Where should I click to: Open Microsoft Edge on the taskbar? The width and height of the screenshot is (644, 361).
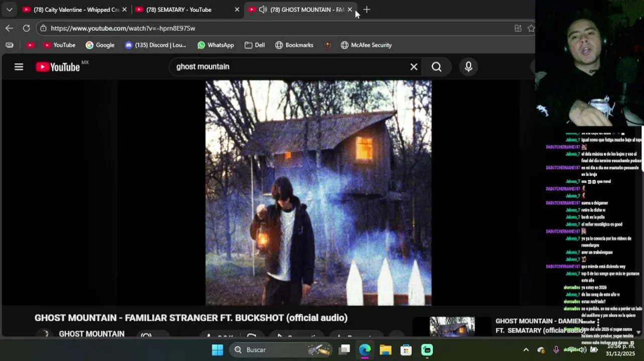coord(365,349)
